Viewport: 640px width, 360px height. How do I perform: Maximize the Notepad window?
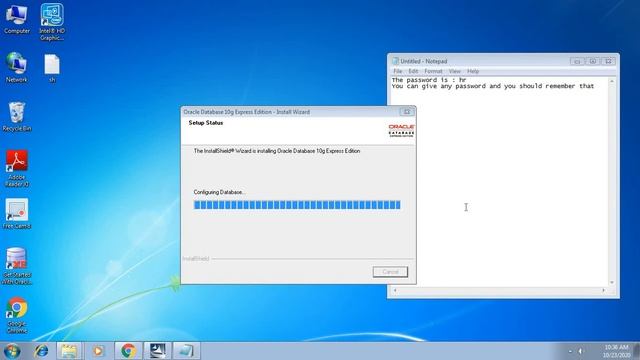pyautogui.click(x=593, y=61)
